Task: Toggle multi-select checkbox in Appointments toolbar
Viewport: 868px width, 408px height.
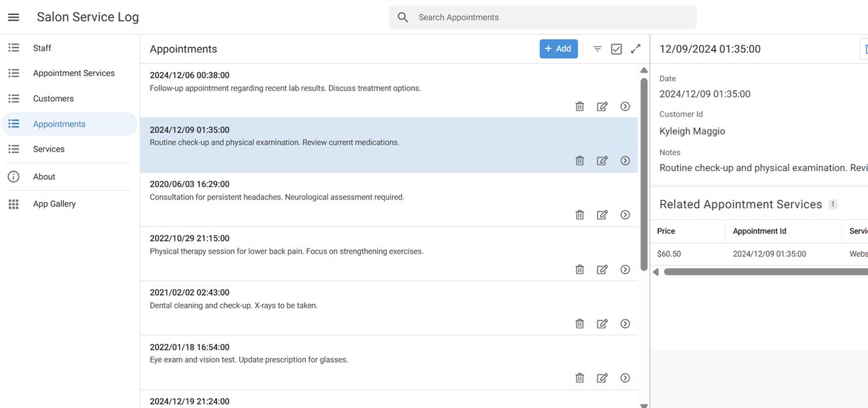Action: [617, 49]
